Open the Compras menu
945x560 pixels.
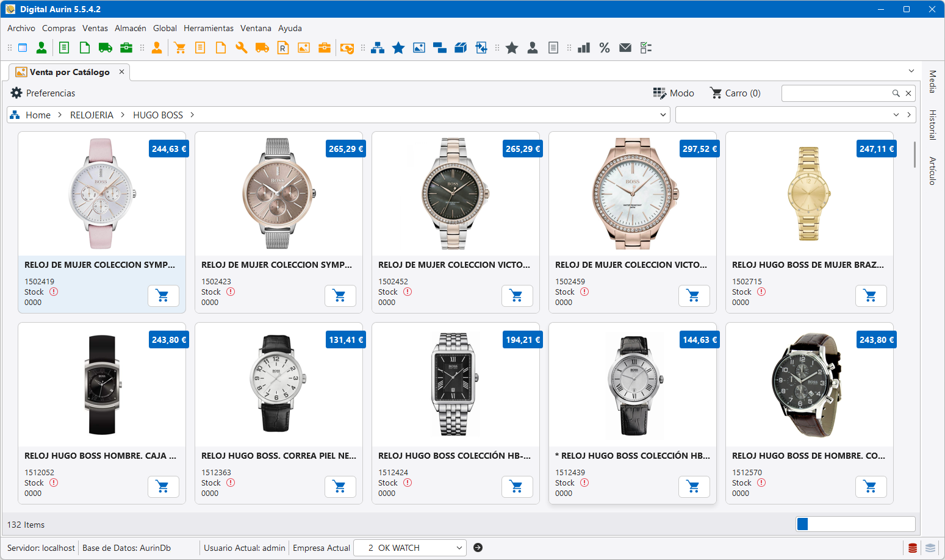coord(59,28)
